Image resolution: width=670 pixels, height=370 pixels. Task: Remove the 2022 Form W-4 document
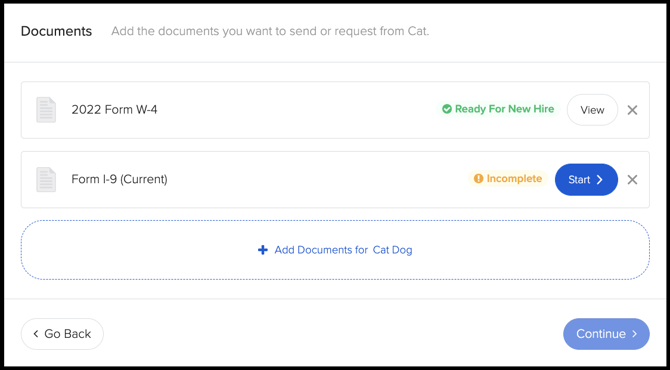[x=632, y=110]
